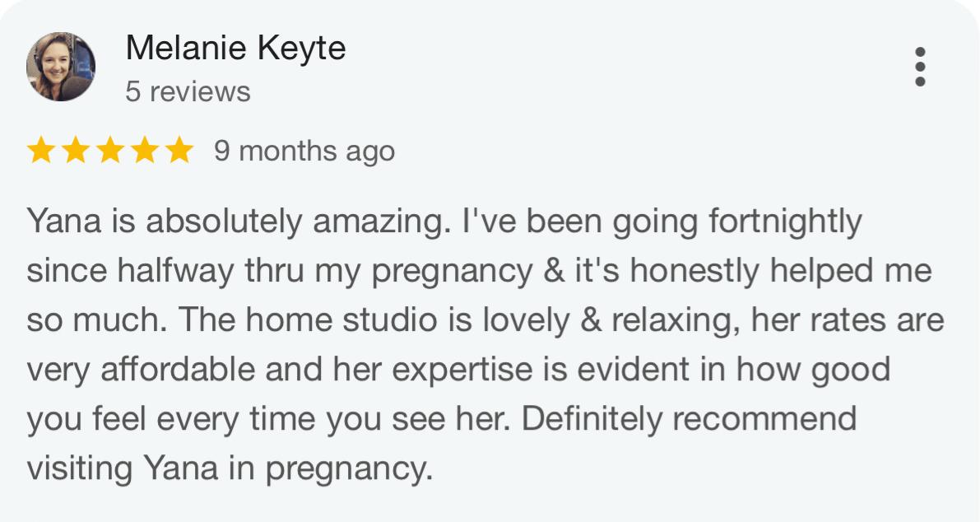
Task: Click the words "Definitely recommend"
Action: pyautogui.click(x=690, y=420)
